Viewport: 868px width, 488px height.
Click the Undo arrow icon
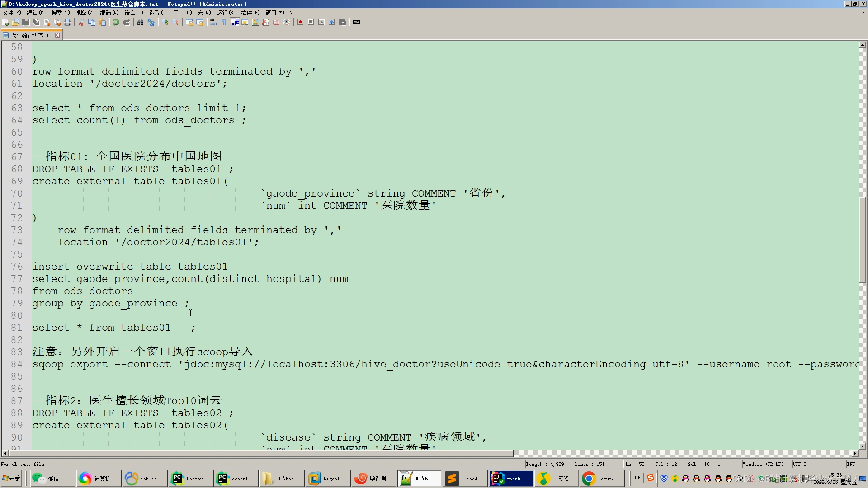116,22
